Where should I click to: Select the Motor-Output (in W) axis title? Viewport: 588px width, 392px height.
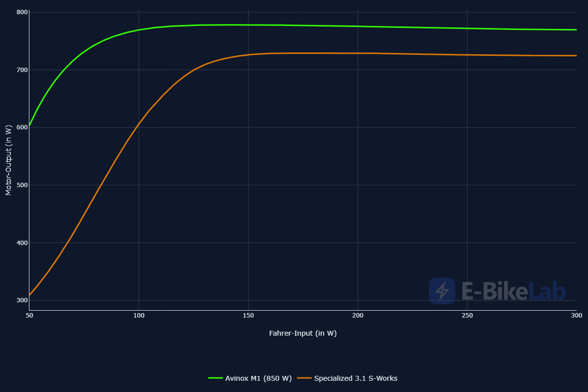[8, 160]
